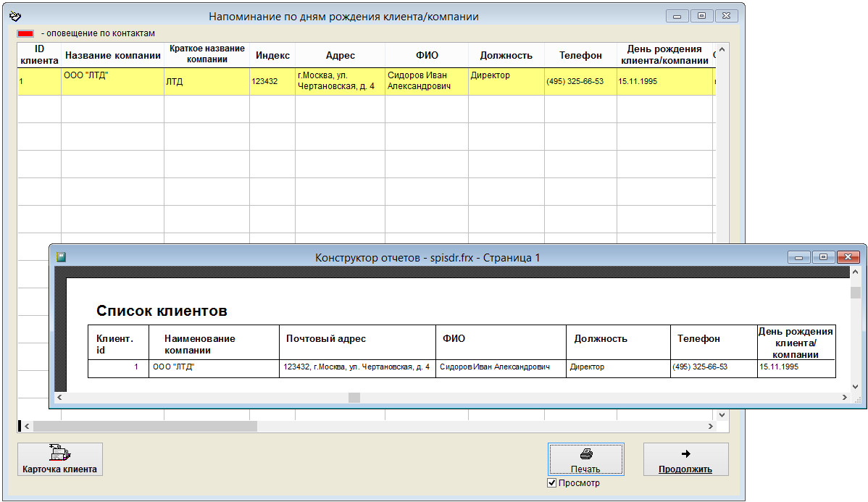This screenshot has width=868, height=502.
Task: Click the Карточка клиента card icon
Action: point(59,454)
